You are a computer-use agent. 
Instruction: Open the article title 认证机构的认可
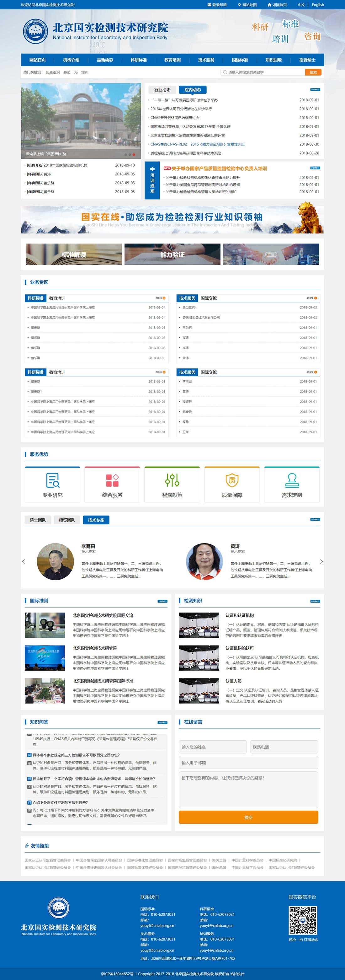click(240, 648)
